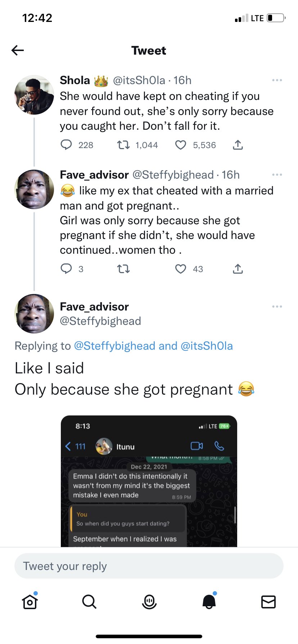Open more options for Shola's tweet

[x=277, y=80]
